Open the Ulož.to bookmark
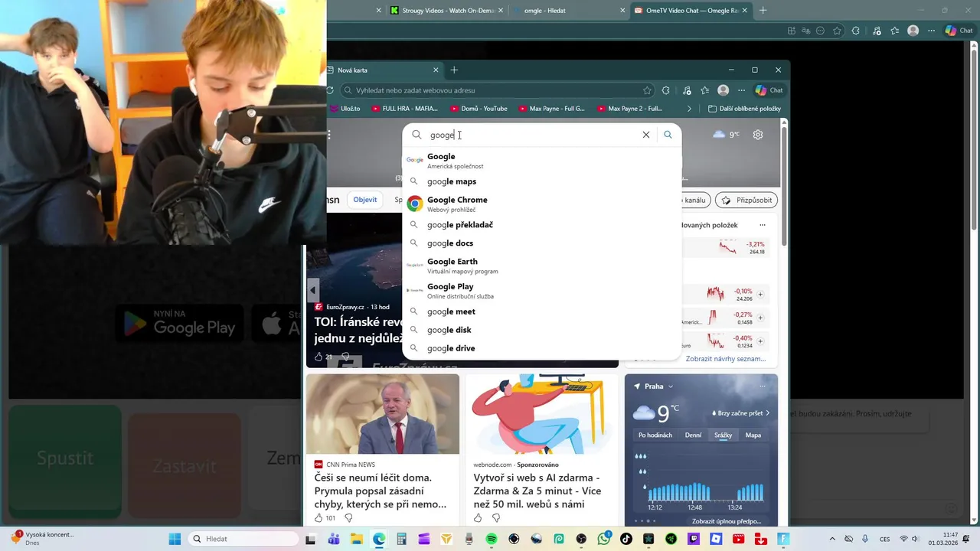980x551 pixels. pyautogui.click(x=345, y=109)
